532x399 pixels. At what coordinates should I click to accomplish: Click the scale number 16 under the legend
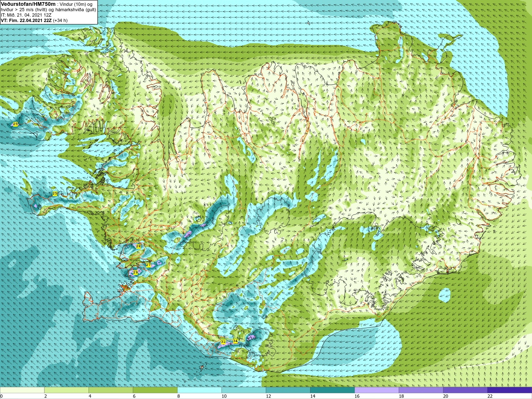point(357,396)
